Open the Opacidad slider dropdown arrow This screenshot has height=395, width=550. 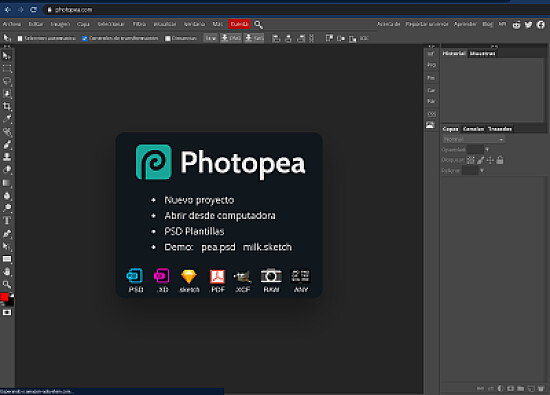(x=487, y=149)
